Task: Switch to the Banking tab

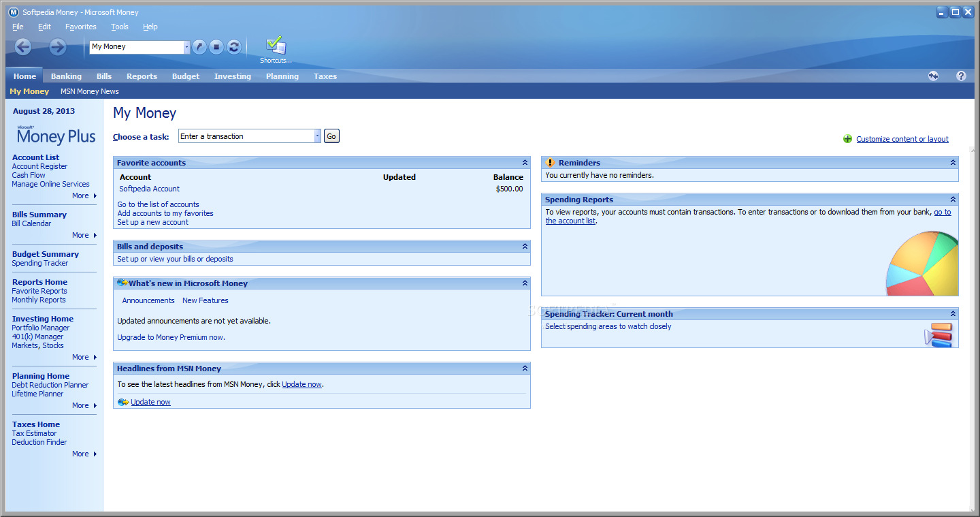Action: coord(66,76)
